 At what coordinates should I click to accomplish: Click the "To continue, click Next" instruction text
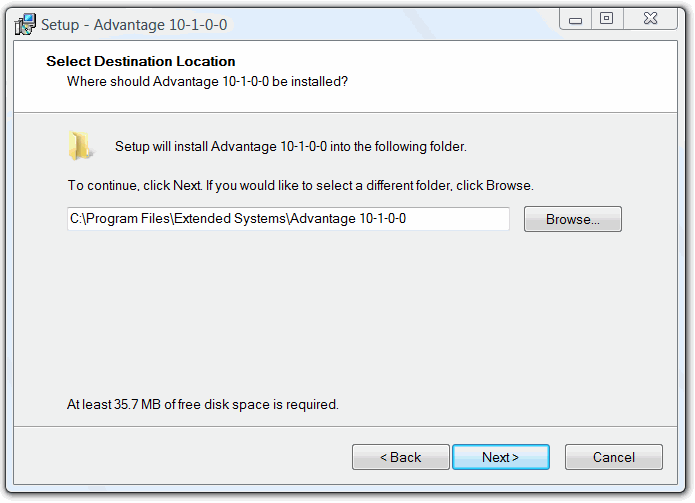[x=300, y=185]
